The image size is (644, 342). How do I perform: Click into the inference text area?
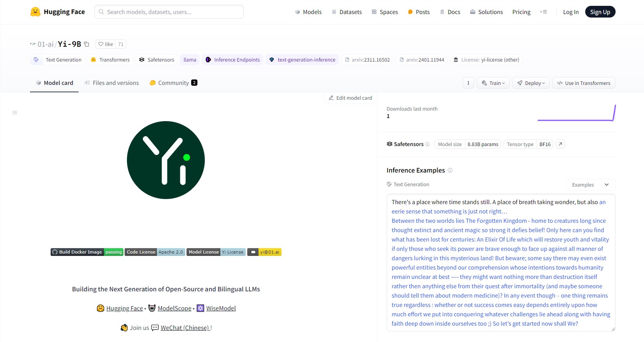click(501, 263)
